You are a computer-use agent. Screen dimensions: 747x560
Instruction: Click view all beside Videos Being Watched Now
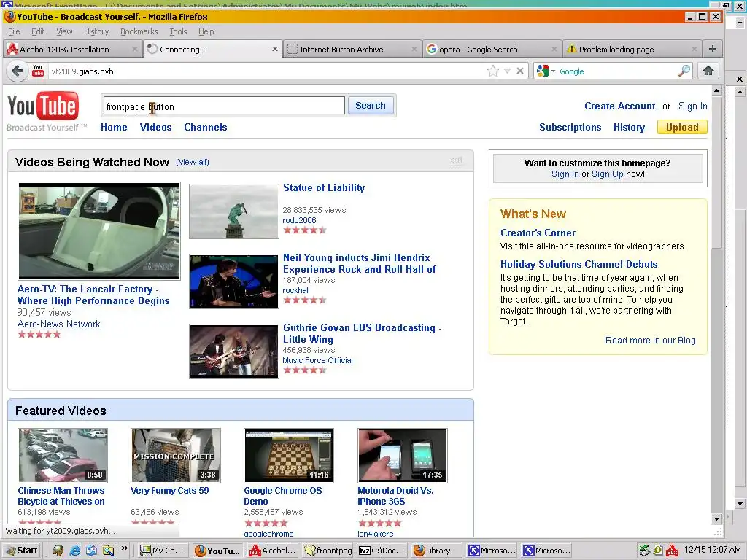coord(193,162)
